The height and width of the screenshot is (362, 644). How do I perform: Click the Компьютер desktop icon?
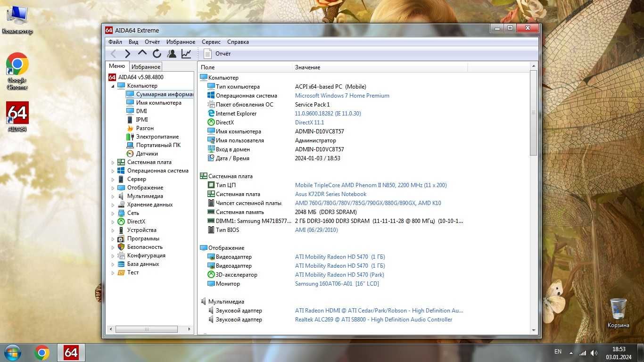click(x=17, y=19)
